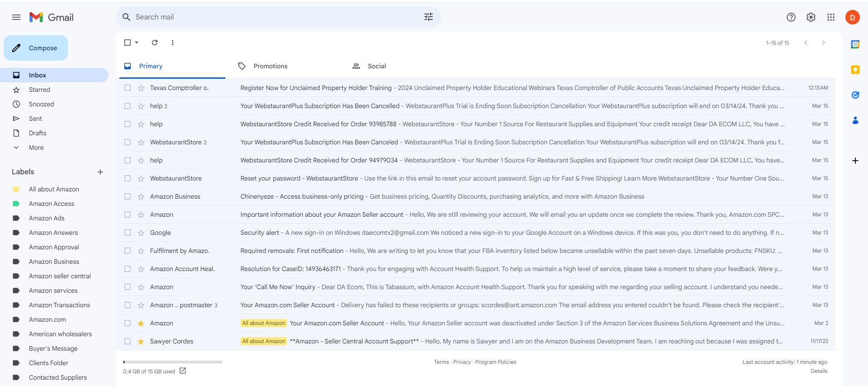
Task: Refresh the inbox
Action: 155,43
